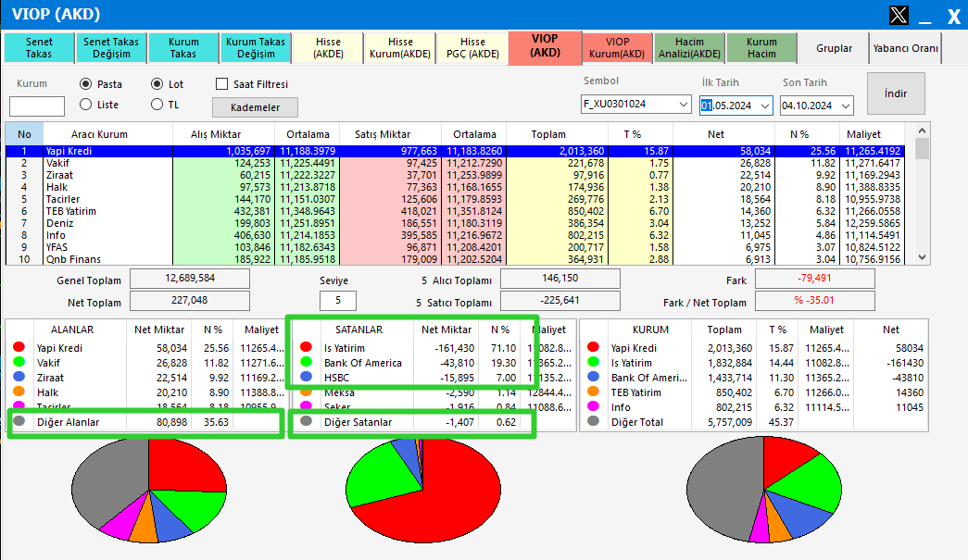968x560 pixels.
Task: Click the blue dot next to Ziraat in ALANLAR
Action: [19, 377]
